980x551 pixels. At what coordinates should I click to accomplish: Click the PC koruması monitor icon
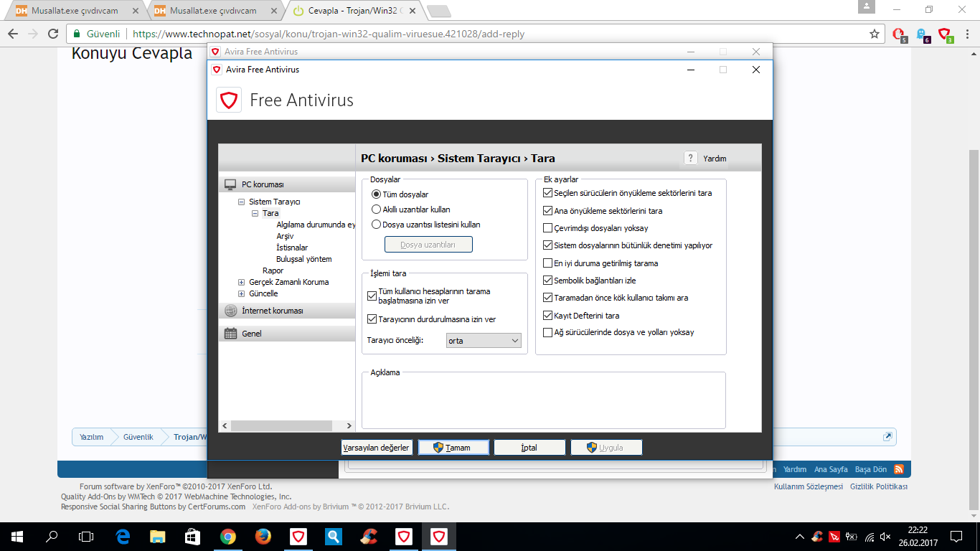[230, 184]
